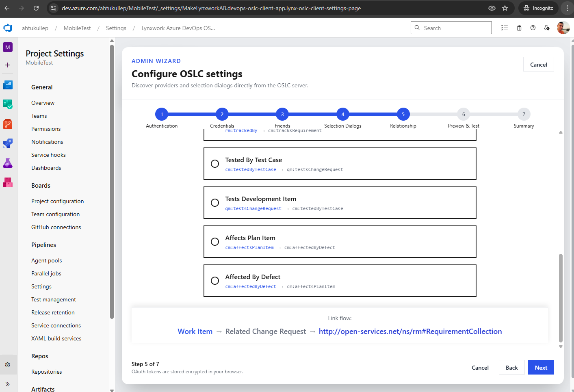Open the Marketplace shopping bag icon
574x392 pixels.
[519, 28]
